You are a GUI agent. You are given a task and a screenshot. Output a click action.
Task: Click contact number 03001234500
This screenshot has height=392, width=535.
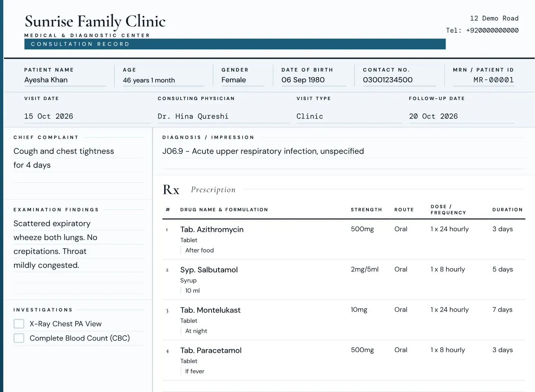(x=399, y=80)
